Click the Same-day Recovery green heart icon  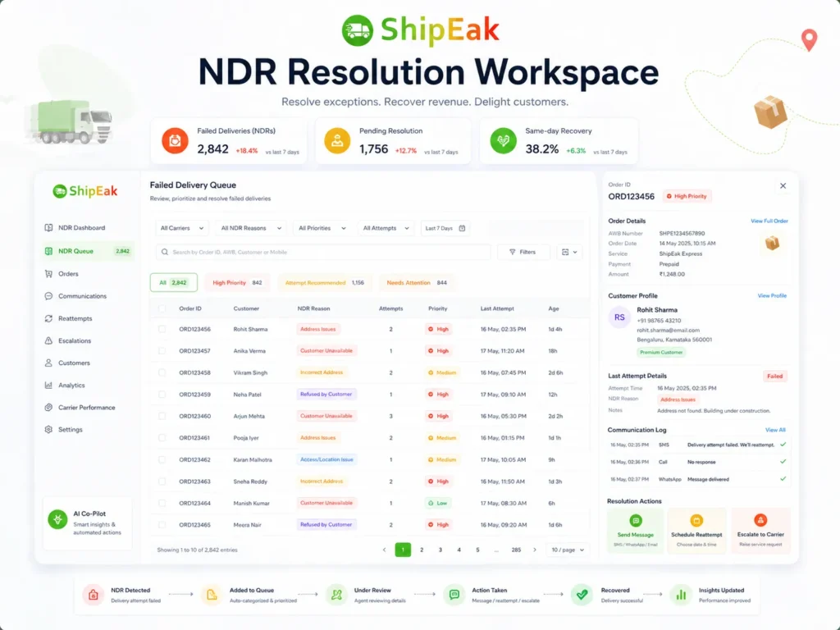tap(504, 141)
